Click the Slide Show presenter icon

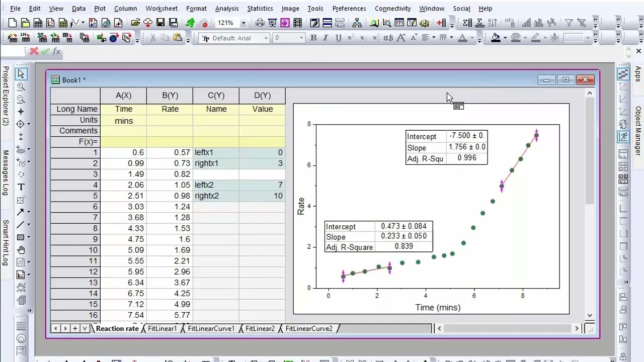point(272,23)
